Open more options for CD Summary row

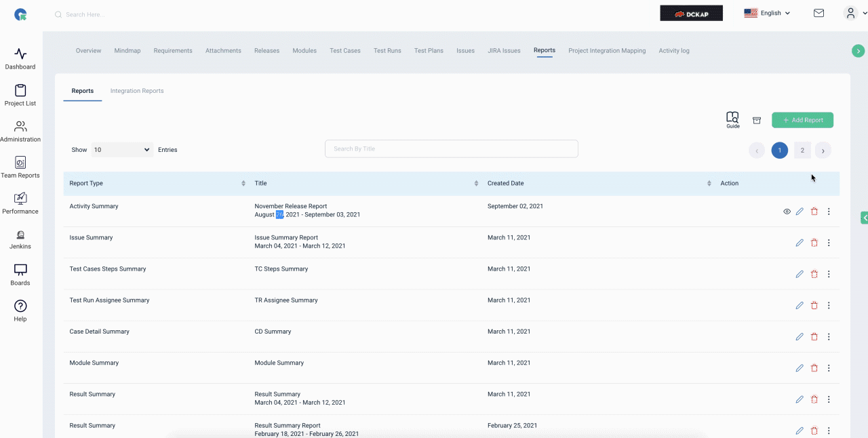click(829, 336)
